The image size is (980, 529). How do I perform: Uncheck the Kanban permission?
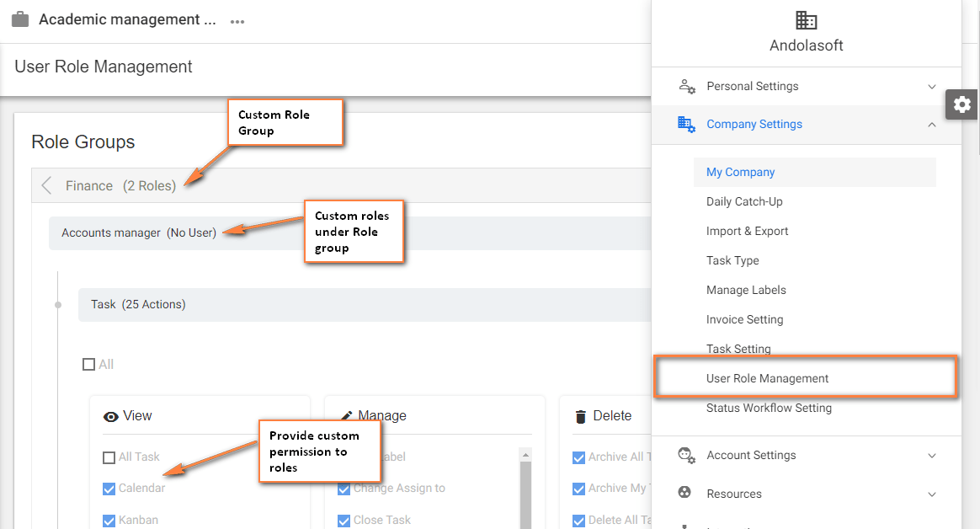[109, 521]
